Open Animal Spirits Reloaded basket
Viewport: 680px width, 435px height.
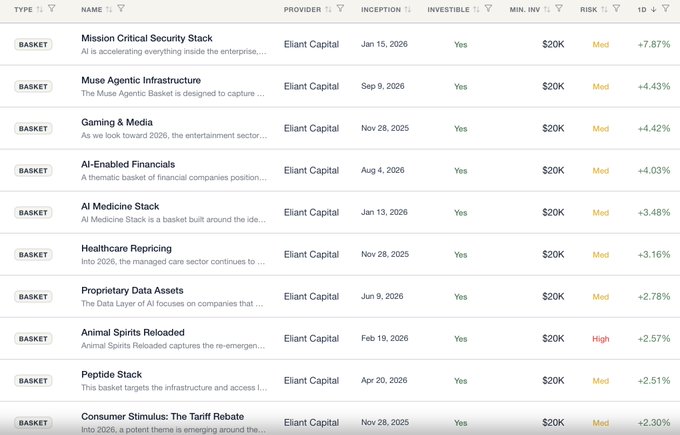(133, 333)
